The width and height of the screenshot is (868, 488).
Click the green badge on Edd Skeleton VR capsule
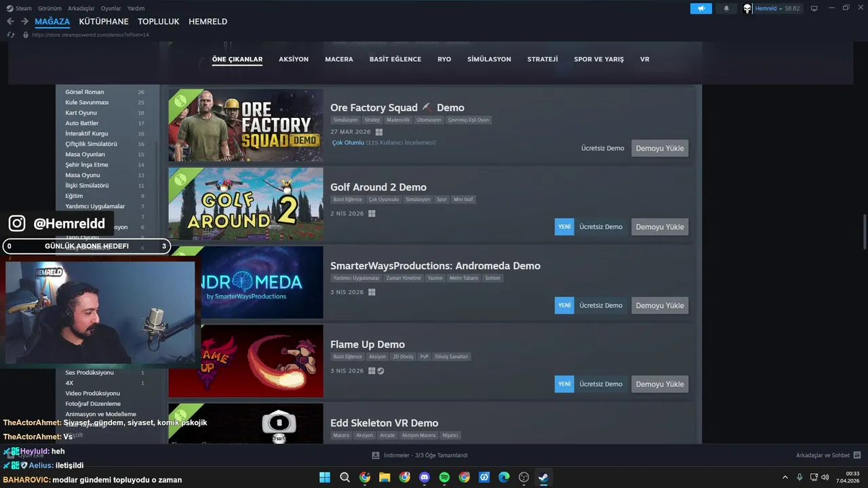(x=180, y=415)
